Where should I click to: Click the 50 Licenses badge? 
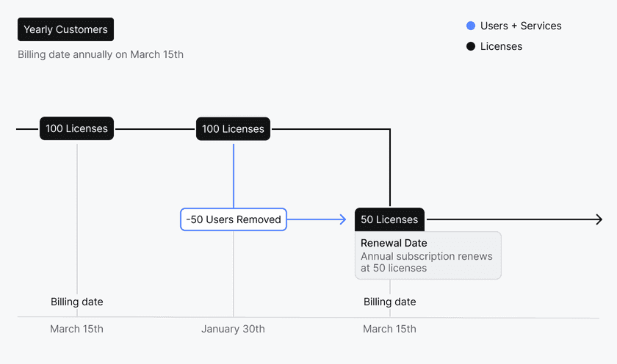[x=389, y=219]
